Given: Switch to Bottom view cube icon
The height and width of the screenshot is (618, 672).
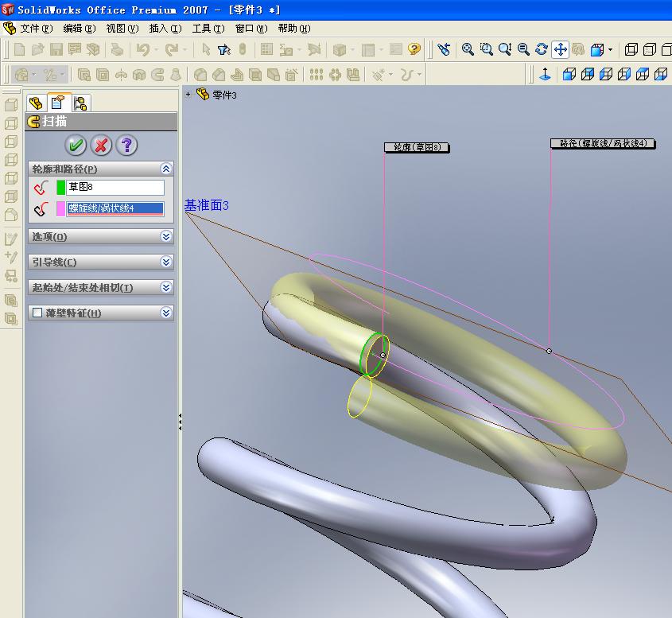Looking at the screenshot, I should point(661,75).
